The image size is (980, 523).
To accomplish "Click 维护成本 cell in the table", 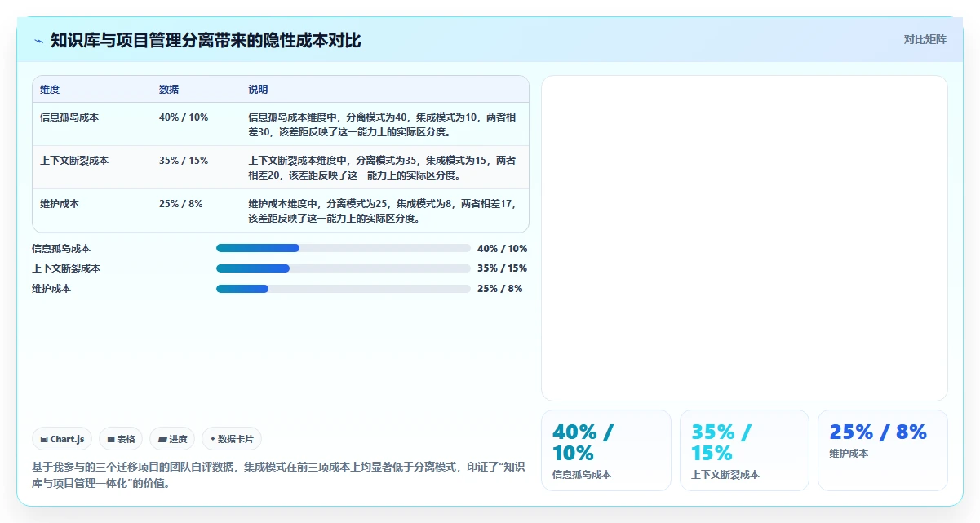I will coord(60,204).
